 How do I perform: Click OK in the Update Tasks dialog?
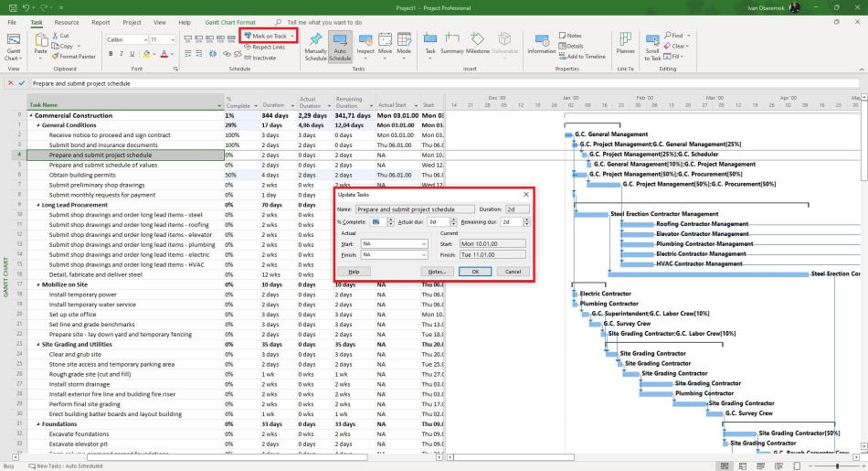tap(475, 272)
